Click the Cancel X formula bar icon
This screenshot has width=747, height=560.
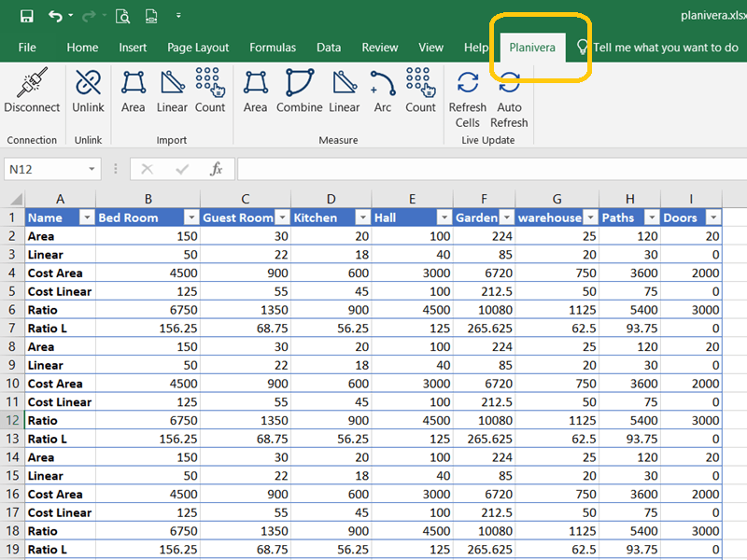point(148,169)
